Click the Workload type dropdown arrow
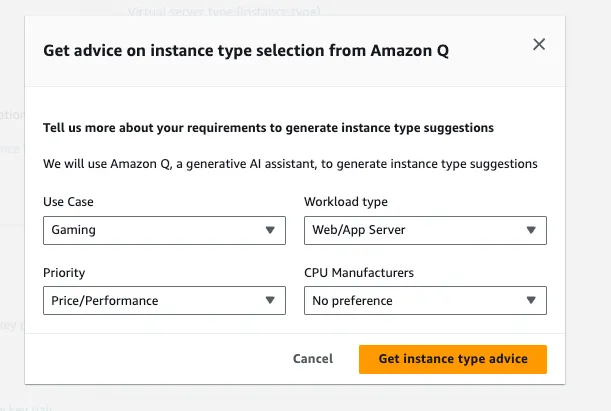 [531, 230]
